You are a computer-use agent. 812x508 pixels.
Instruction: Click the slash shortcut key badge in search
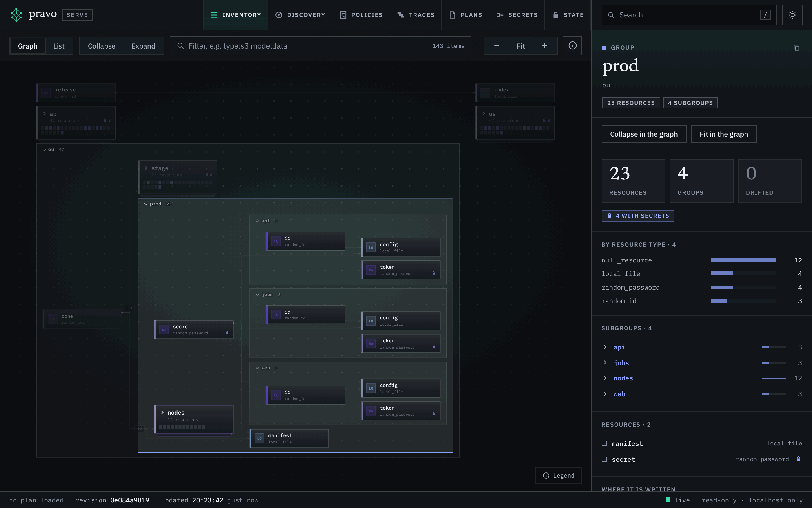point(765,15)
